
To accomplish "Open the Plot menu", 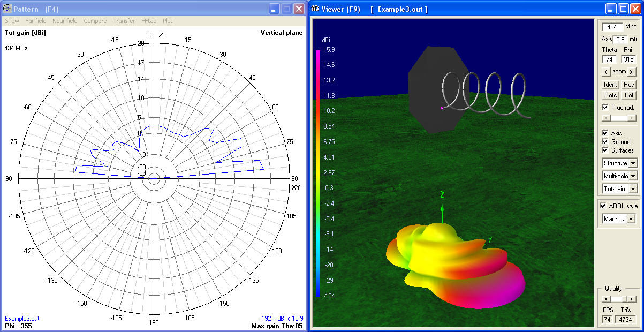I will (168, 21).
